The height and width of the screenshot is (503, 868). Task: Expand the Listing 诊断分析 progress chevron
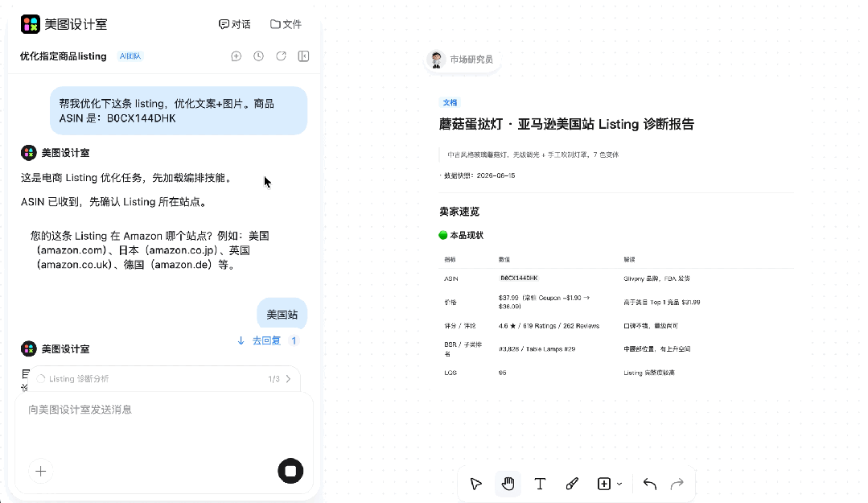tap(289, 379)
